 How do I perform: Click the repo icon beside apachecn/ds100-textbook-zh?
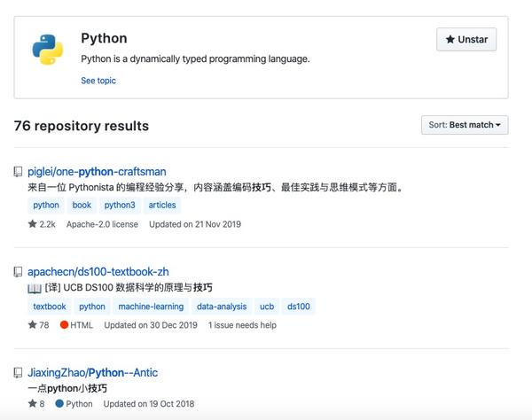point(18,272)
